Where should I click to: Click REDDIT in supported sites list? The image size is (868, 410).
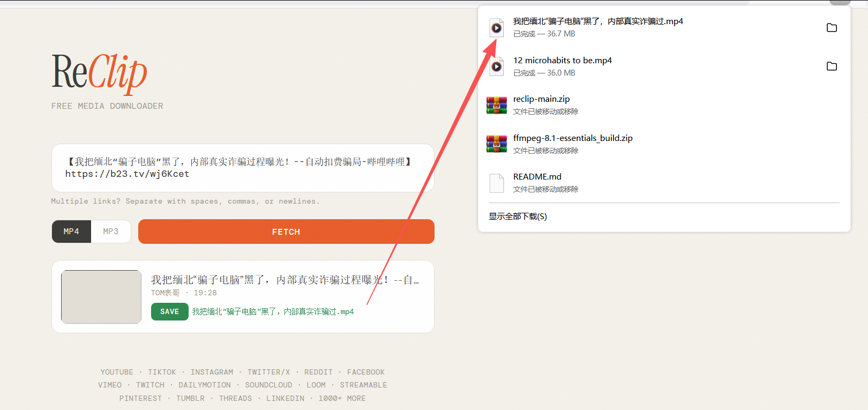click(318, 372)
